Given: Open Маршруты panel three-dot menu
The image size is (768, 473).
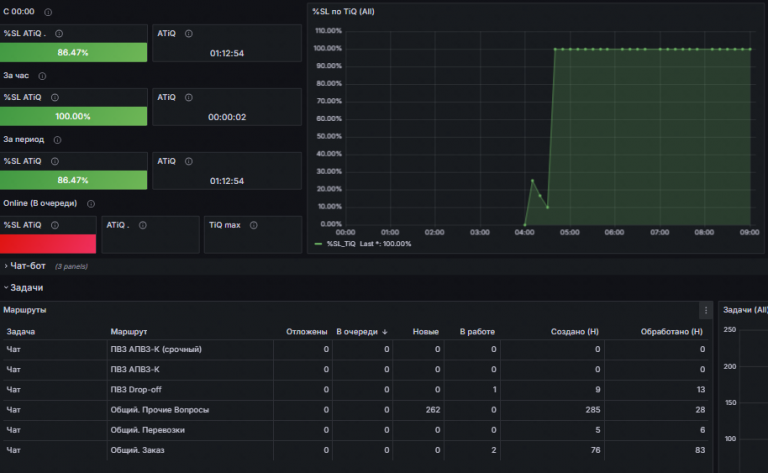Looking at the screenshot, I should 706,310.
